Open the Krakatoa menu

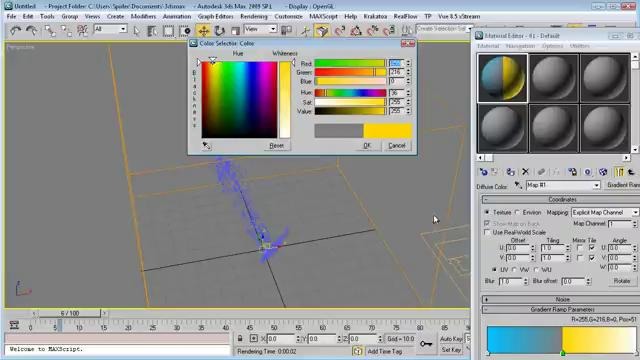[375, 16]
